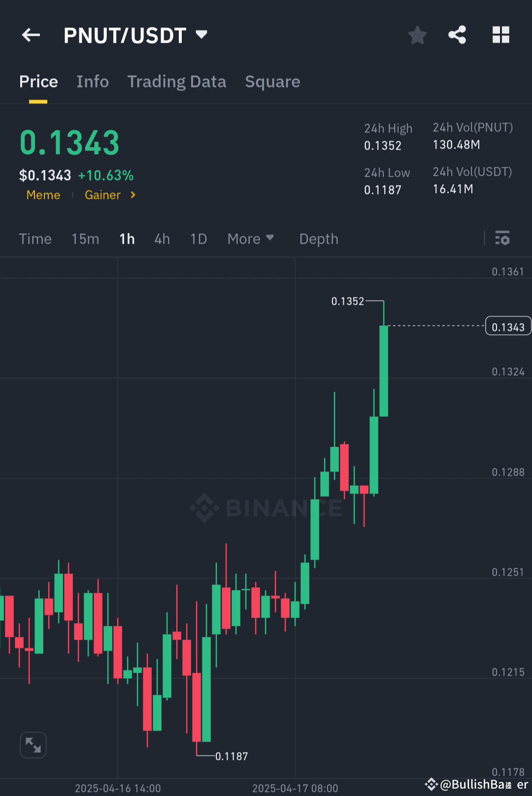The width and height of the screenshot is (532, 796).
Task: Switch to the Trading Data tab
Action: [x=177, y=81]
